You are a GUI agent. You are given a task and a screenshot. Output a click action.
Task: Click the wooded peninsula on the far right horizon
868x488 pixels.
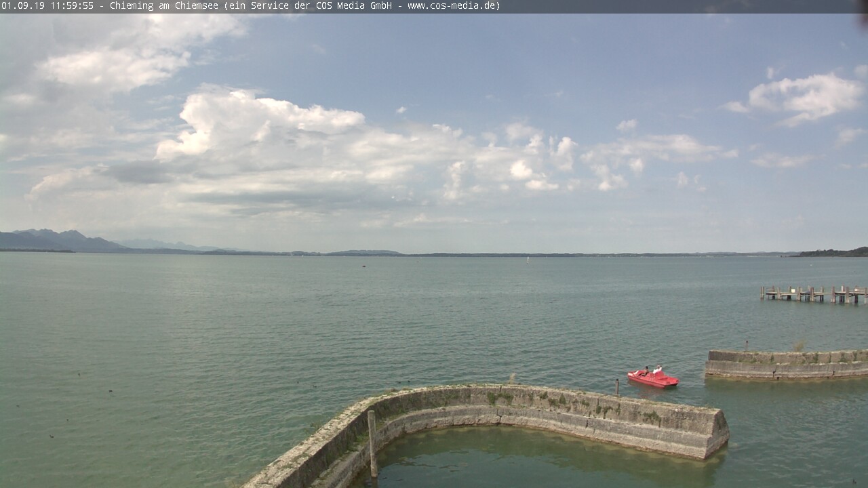(x=834, y=252)
